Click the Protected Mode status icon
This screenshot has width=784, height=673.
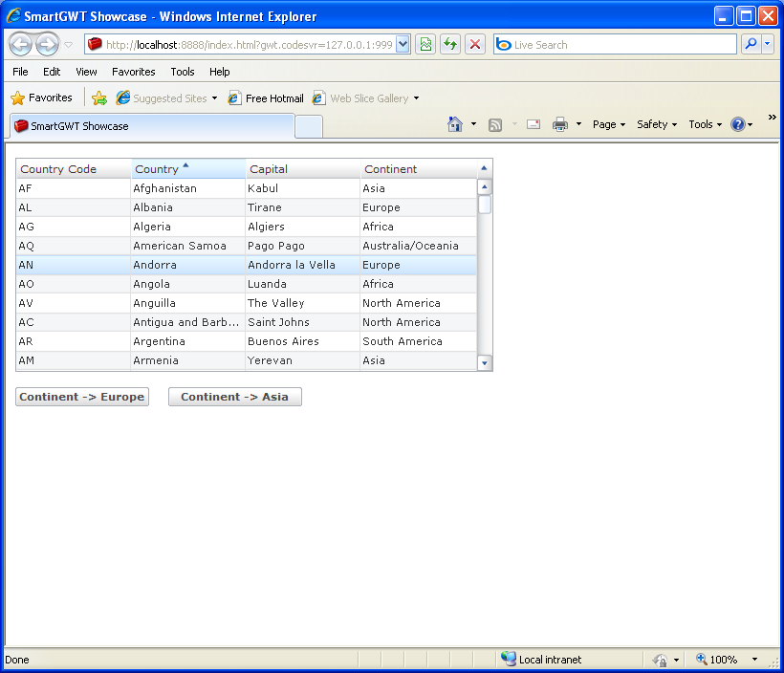pos(660,660)
